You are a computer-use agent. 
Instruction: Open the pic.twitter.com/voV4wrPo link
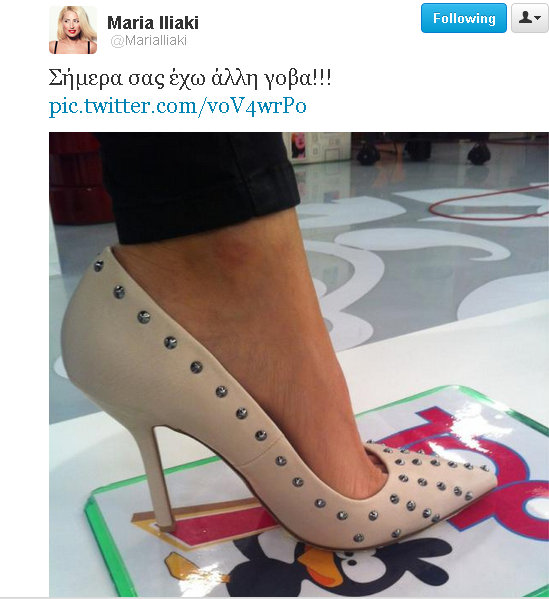[x=178, y=106]
